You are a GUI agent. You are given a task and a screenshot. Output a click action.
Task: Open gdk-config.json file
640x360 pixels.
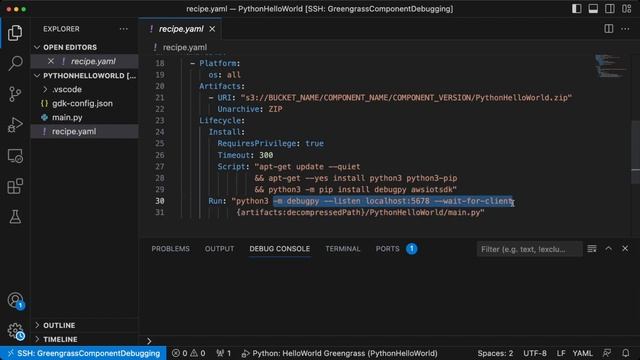pos(84,104)
